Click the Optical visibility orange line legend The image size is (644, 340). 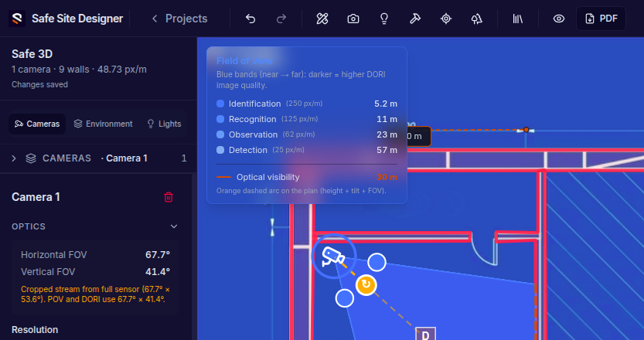tap(224, 177)
